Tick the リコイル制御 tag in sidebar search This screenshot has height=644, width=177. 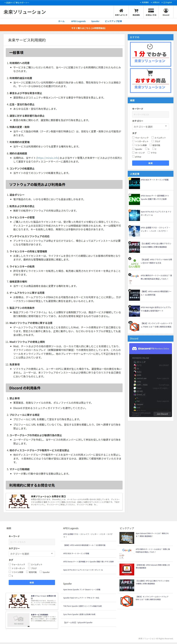pos(133,145)
